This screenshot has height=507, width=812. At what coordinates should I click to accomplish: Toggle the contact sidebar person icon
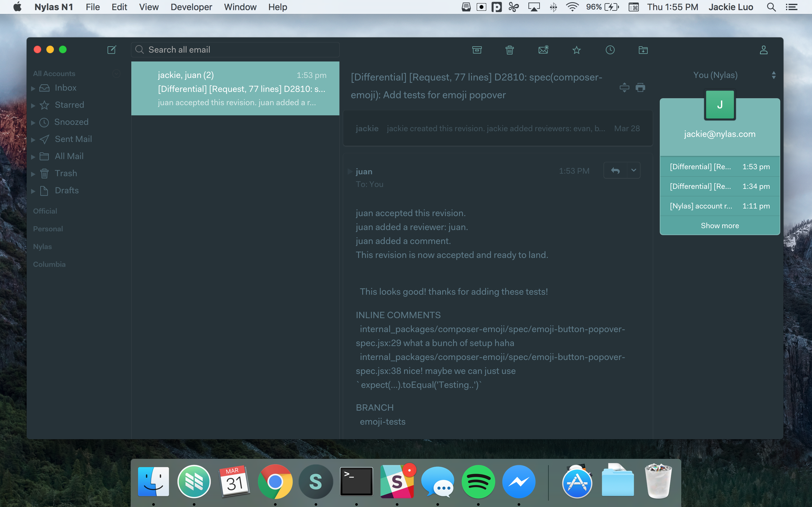tap(763, 50)
